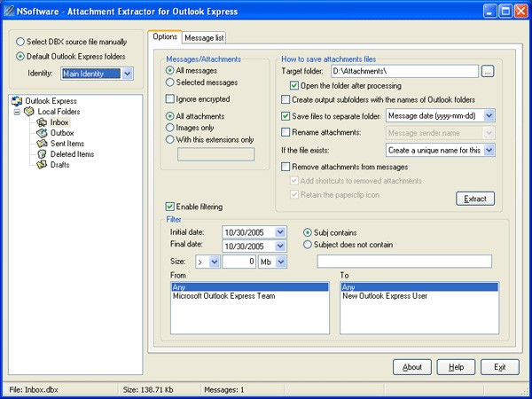
Task: Click Messages: 1 status entry
Action: coord(224,390)
